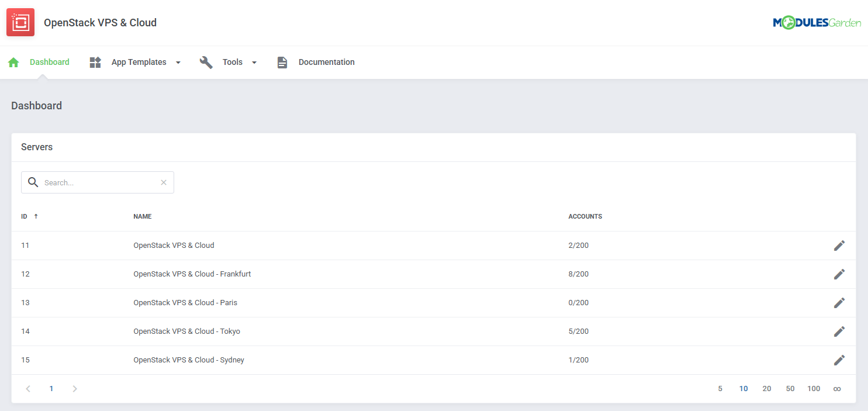Toggle the ID column sort arrow
Image resolution: width=868 pixels, height=411 pixels.
(36, 216)
